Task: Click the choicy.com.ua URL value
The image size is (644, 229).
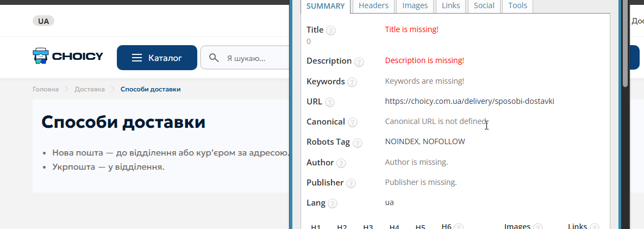Action: tap(470, 101)
